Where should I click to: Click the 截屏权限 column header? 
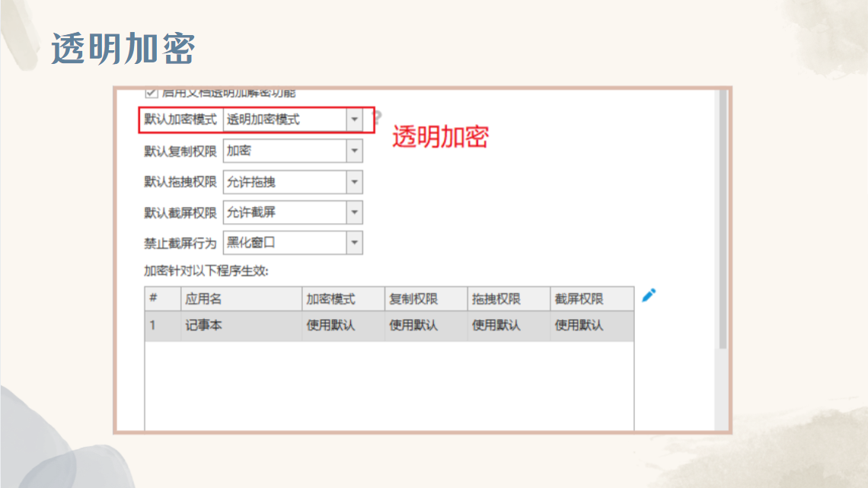(x=592, y=298)
